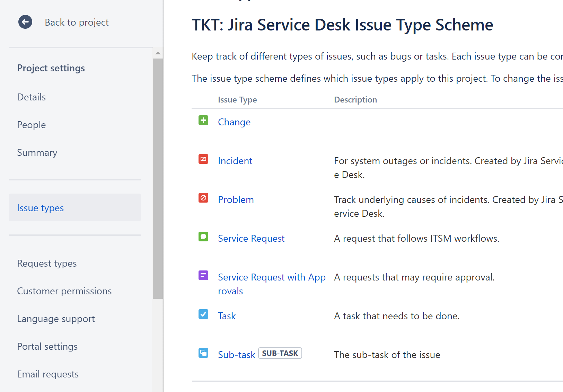Open the Sub-task issue type link
563x392 pixels.
click(237, 355)
